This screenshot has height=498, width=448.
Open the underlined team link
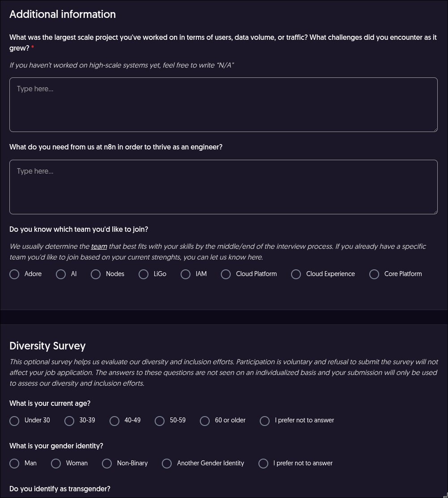(x=99, y=247)
